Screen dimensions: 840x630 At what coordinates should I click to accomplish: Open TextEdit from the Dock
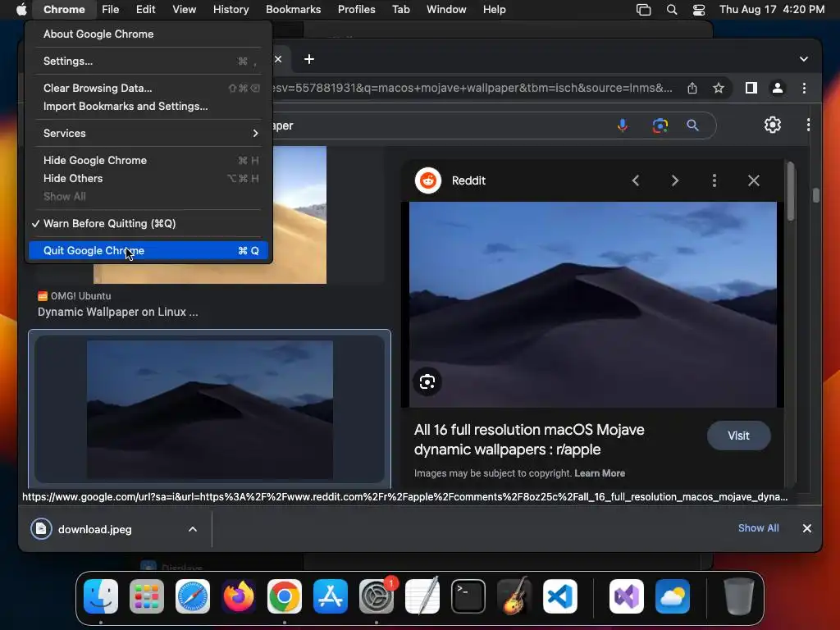(422, 596)
